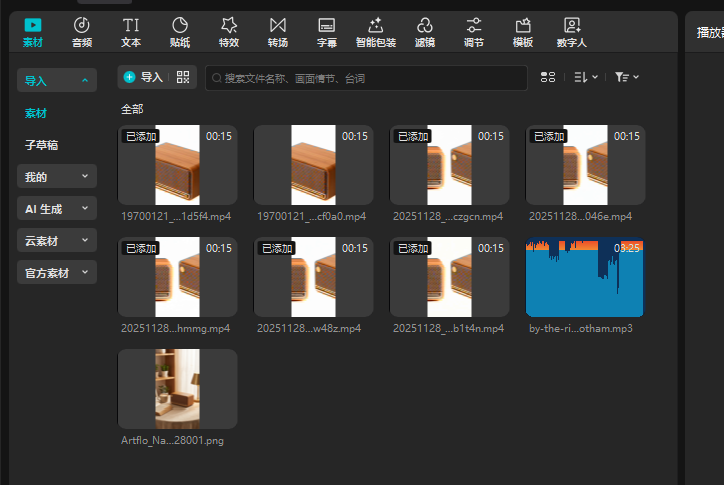Viewport: 724px width, 485px height.
Task: Open the filter options dropdown
Action: (x=626, y=77)
